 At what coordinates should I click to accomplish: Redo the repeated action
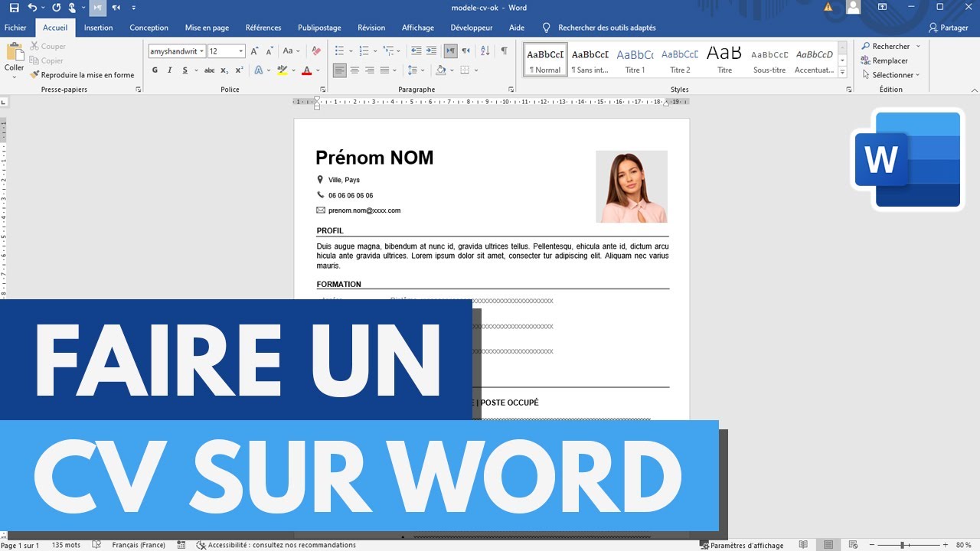point(56,8)
